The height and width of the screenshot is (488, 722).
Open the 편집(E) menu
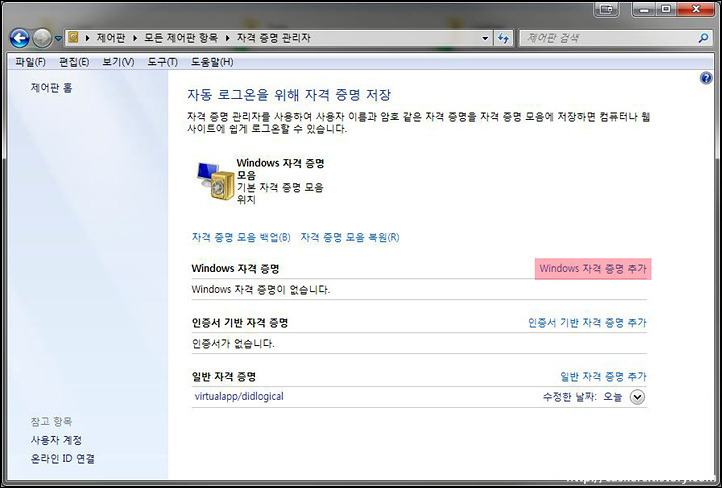click(74, 62)
